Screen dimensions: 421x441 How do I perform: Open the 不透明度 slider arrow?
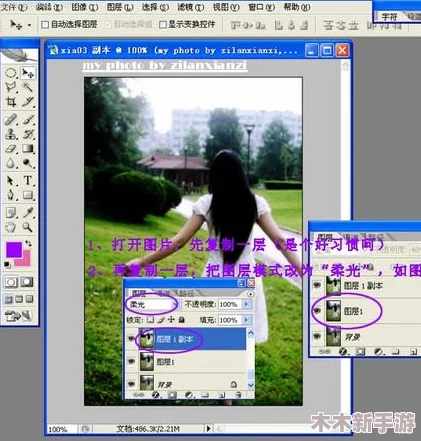pyautogui.click(x=246, y=304)
